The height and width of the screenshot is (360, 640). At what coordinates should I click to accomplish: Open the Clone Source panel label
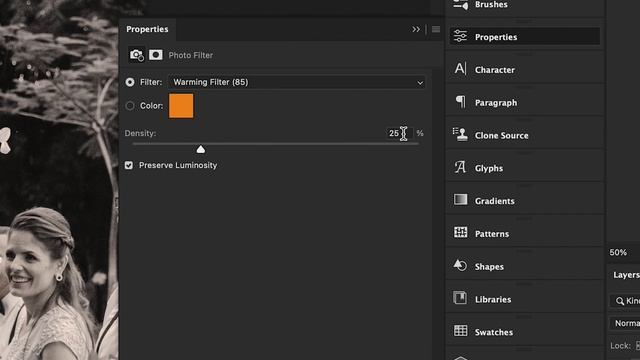[x=502, y=136]
